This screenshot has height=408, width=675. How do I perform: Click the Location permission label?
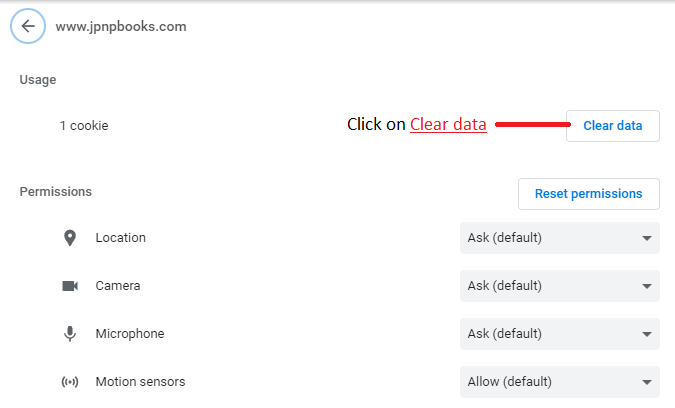[x=121, y=238]
